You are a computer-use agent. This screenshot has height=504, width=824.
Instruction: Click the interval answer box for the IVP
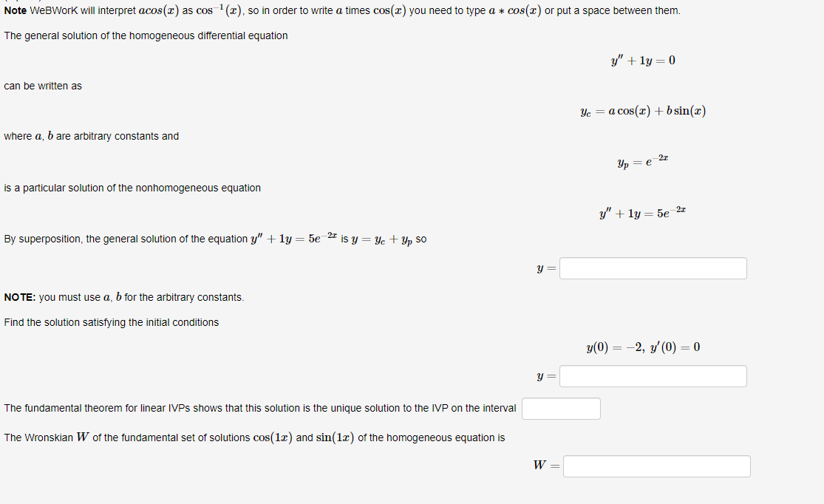pyautogui.click(x=561, y=408)
